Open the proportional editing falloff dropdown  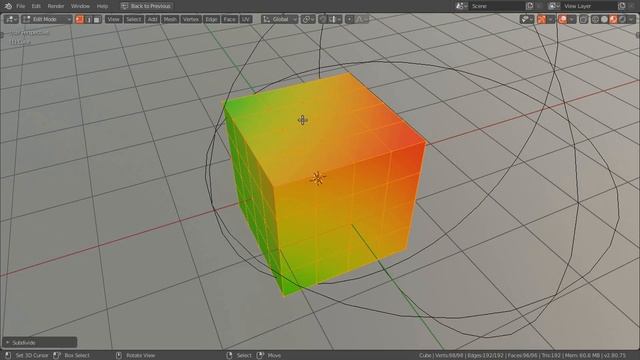[x=362, y=19]
